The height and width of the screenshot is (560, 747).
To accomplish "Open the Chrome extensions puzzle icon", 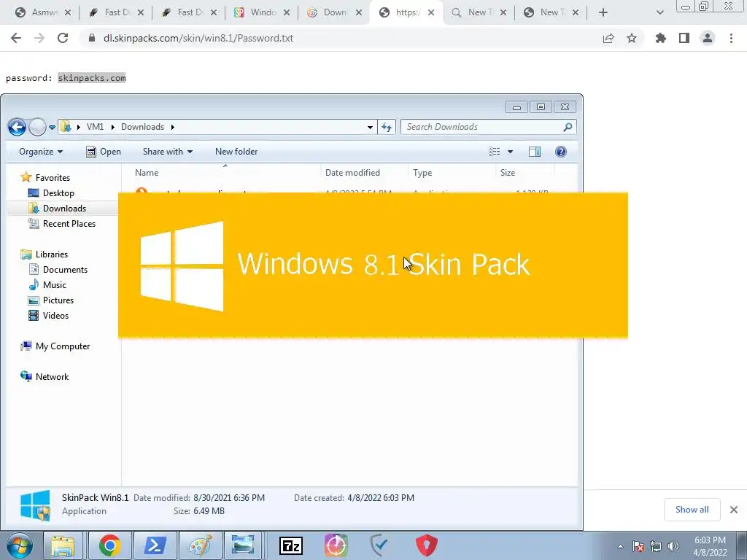I will point(661,38).
